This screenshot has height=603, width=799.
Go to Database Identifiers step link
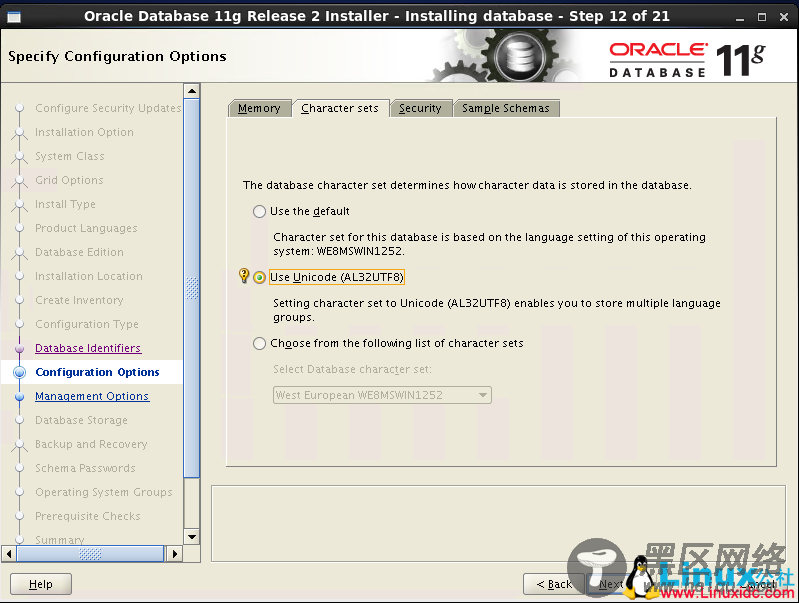click(x=88, y=348)
